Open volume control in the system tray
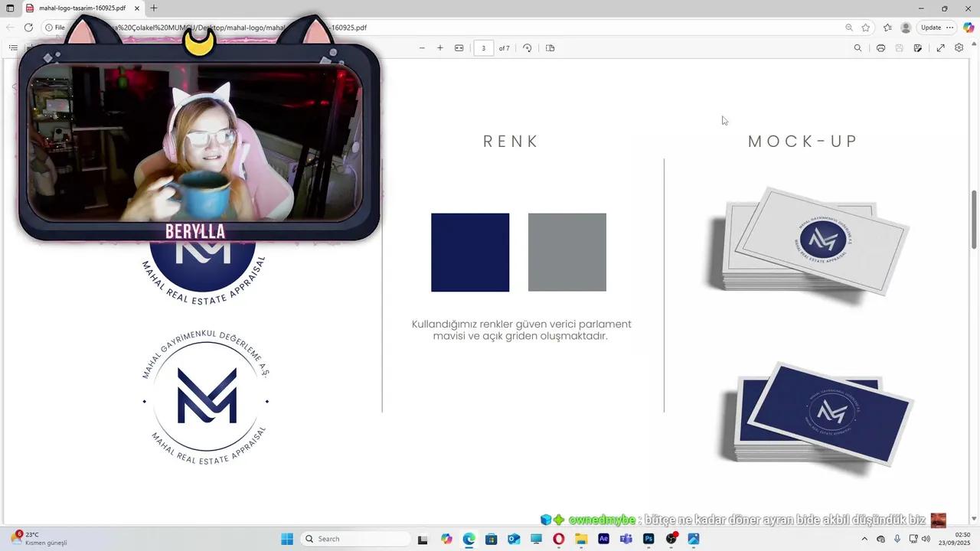 coord(926,539)
